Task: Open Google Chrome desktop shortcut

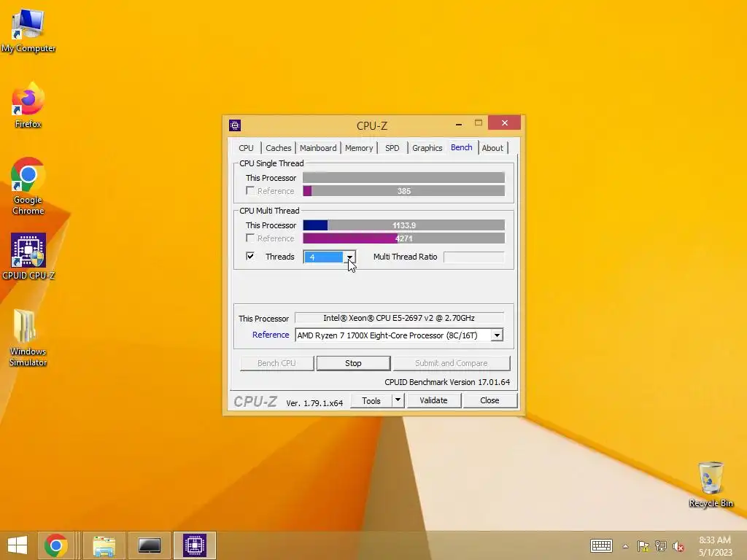Action: pos(28,186)
